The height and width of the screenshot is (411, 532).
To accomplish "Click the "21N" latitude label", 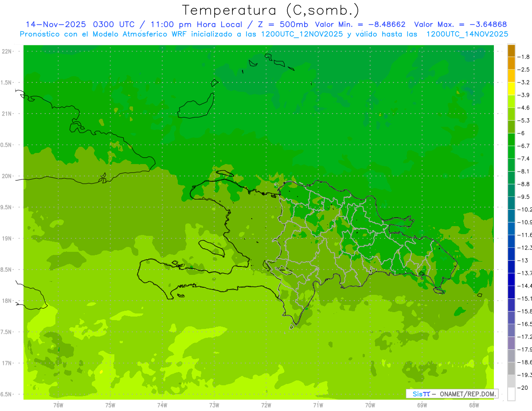I will point(7,114).
